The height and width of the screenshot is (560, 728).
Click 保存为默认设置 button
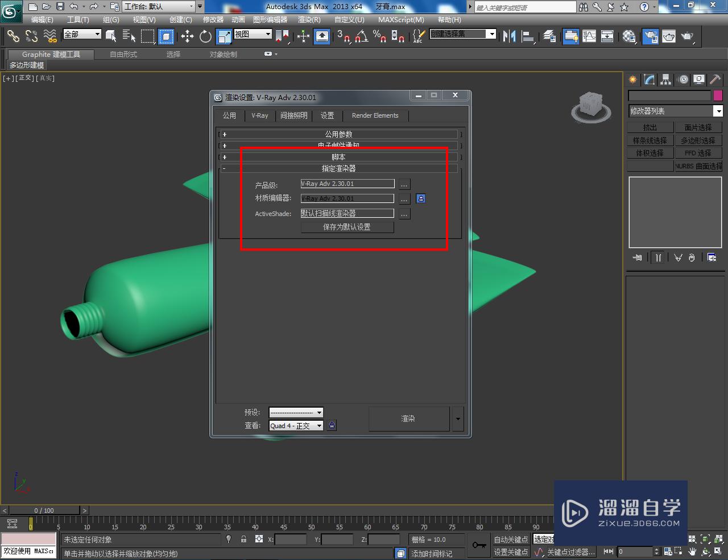pos(347,227)
